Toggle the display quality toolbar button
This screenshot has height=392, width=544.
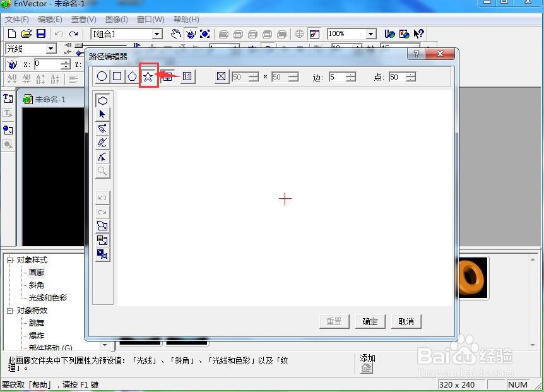pyautogui.click(x=314, y=34)
